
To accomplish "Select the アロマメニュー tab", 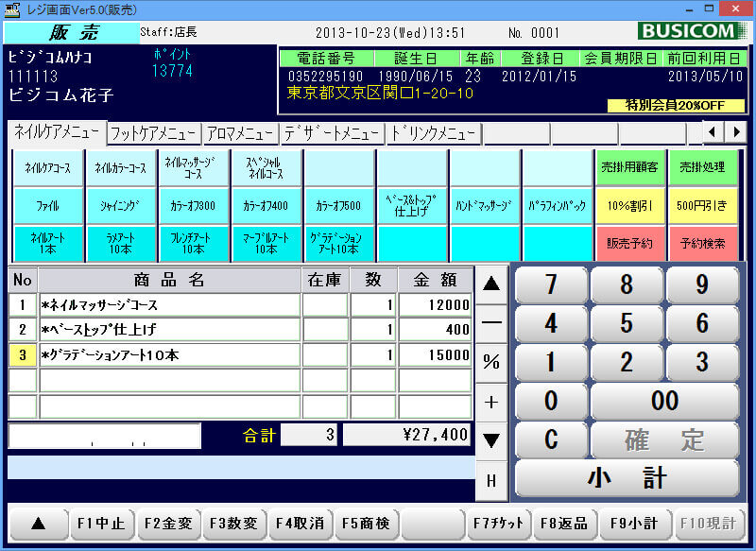I will tap(240, 133).
